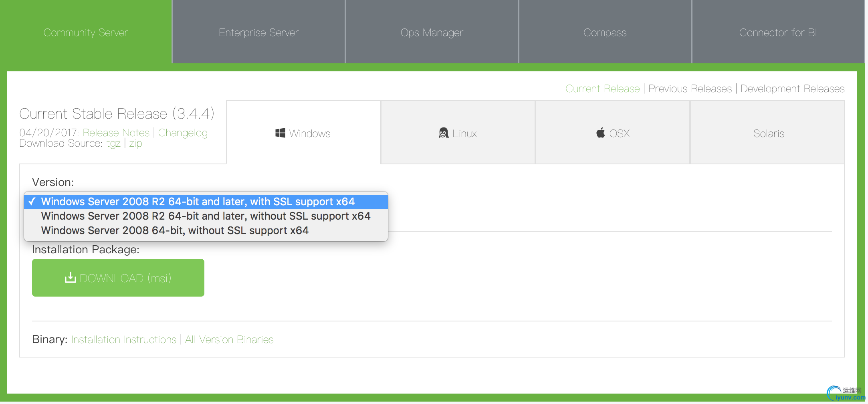Choose Windows Server 2008 R2 without SSL support option
The width and height of the screenshot is (868, 404).
pos(206,216)
